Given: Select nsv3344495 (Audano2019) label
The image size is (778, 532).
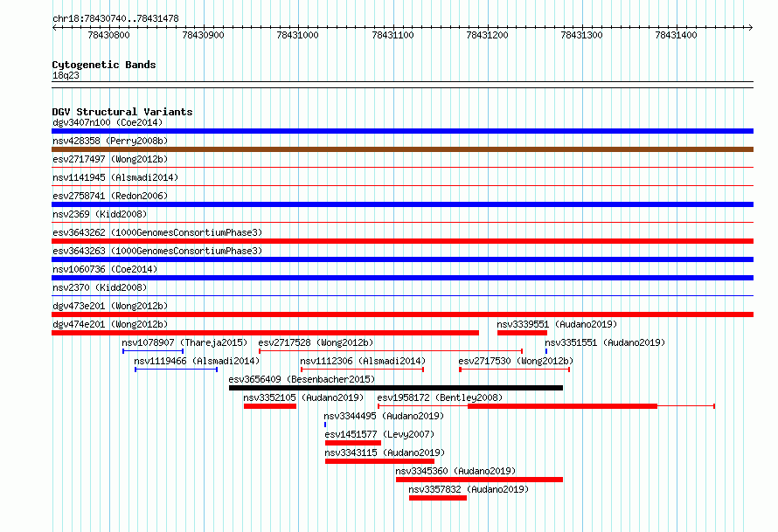Looking at the screenshot, I should (x=384, y=416).
